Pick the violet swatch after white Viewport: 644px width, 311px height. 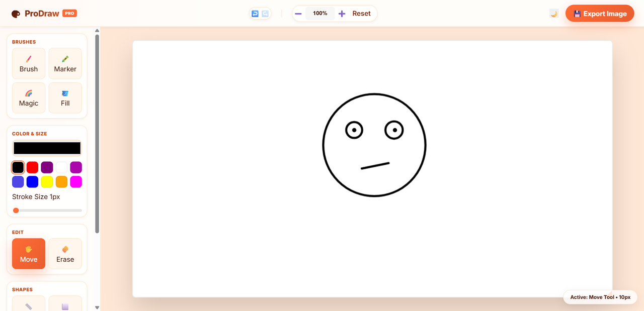(76, 167)
